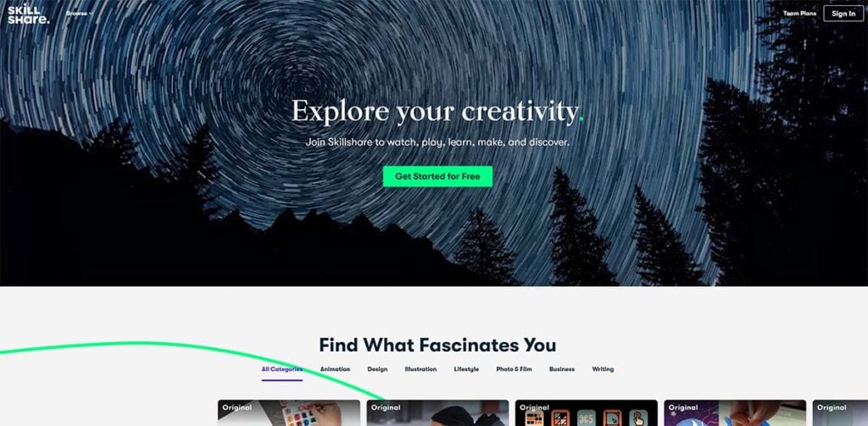Open the watercolor palette class thumbnail

(289, 412)
